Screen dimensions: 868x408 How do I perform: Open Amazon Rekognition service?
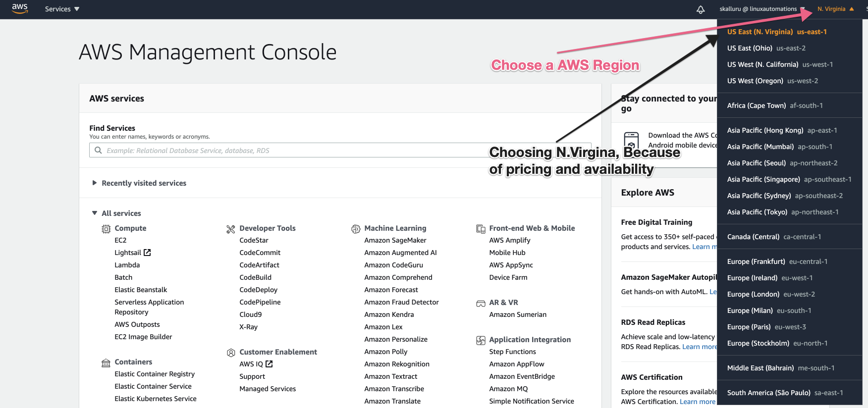click(x=397, y=364)
